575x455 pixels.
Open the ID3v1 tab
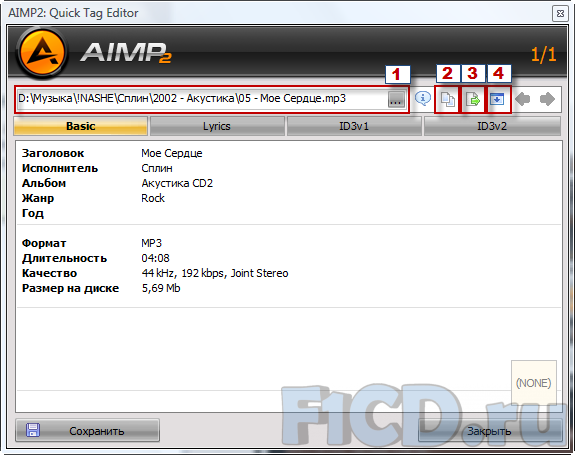point(354,126)
